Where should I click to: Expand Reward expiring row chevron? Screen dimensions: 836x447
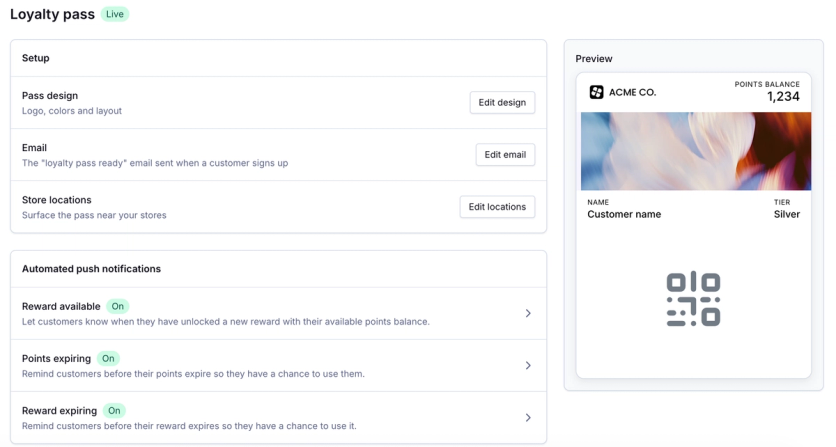(528, 418)
